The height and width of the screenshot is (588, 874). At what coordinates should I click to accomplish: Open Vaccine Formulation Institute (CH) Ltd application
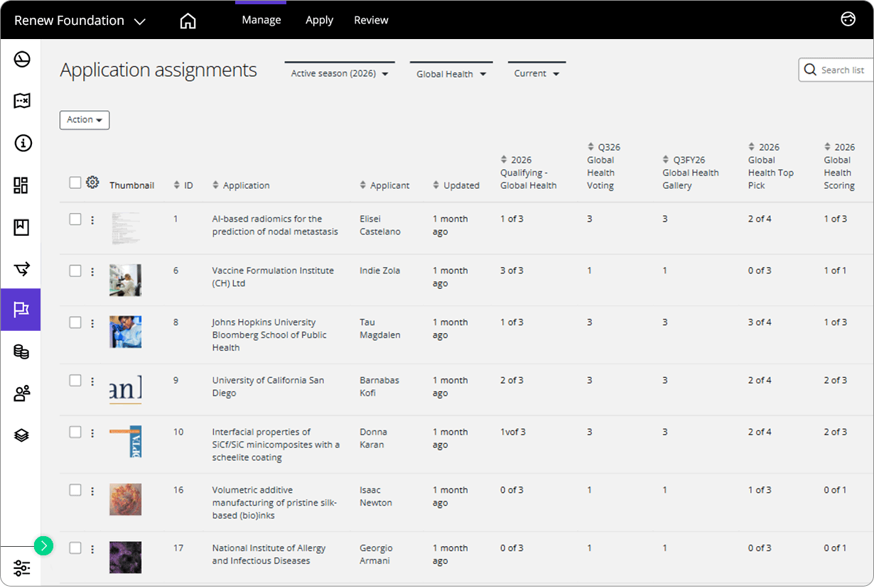273,277
